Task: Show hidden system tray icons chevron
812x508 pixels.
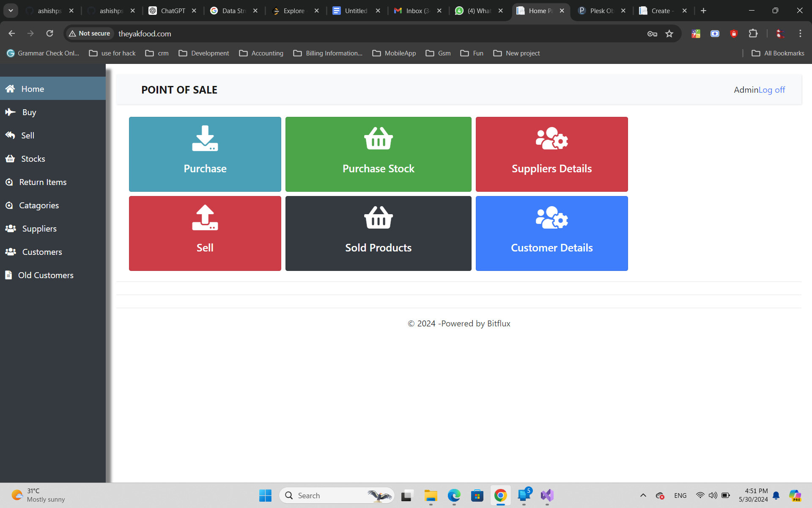Action: tap(643, 495)
